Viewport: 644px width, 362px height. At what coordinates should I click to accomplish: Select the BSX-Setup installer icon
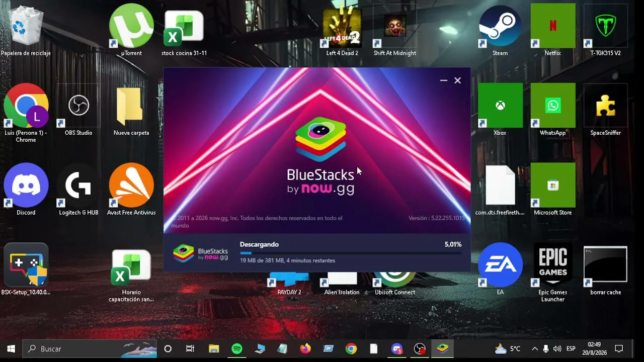[26, 269]
